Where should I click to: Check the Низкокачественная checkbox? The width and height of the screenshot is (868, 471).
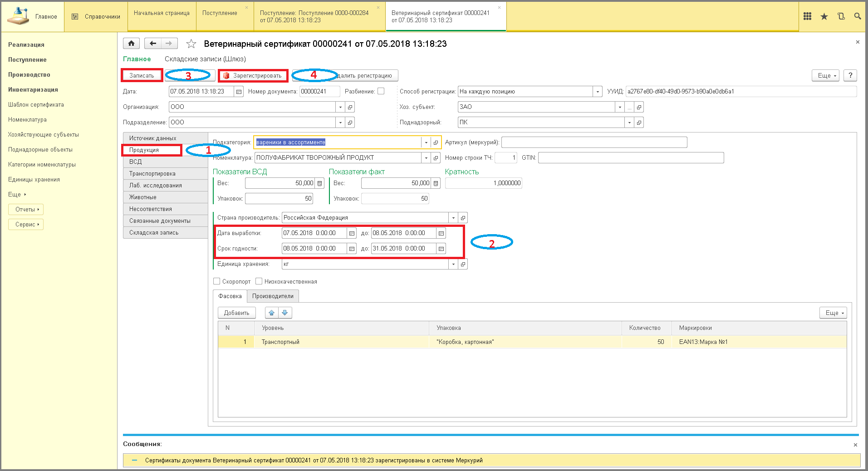coord(259,281)
